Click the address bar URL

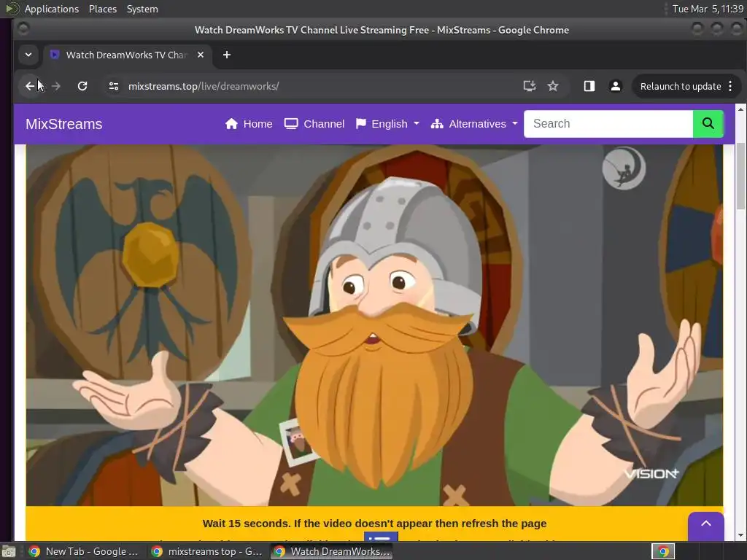204,86
